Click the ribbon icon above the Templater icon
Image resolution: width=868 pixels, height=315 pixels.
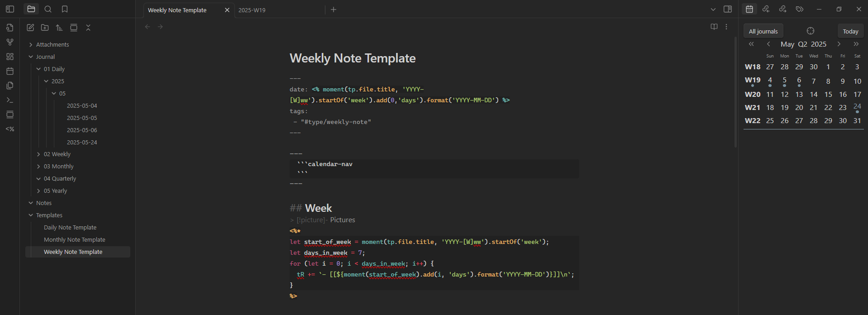(x=10, y=115)
